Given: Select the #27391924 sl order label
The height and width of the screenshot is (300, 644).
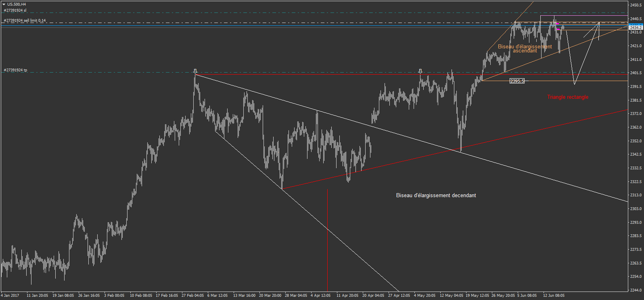Looking at the screenshot, I should (15, 10).
